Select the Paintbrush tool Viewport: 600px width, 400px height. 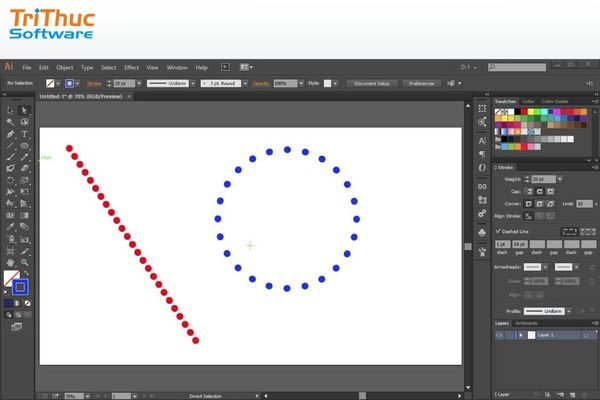[x=10, y=157]
